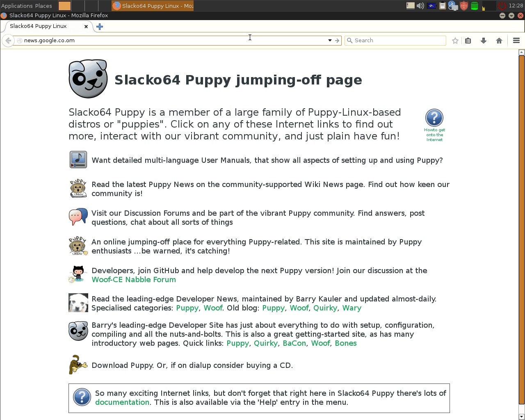This screenshot has height=420, width=525.
Task: Click the dog icon beside 'online jumping-off place'
Action: (x=78, y=246)
